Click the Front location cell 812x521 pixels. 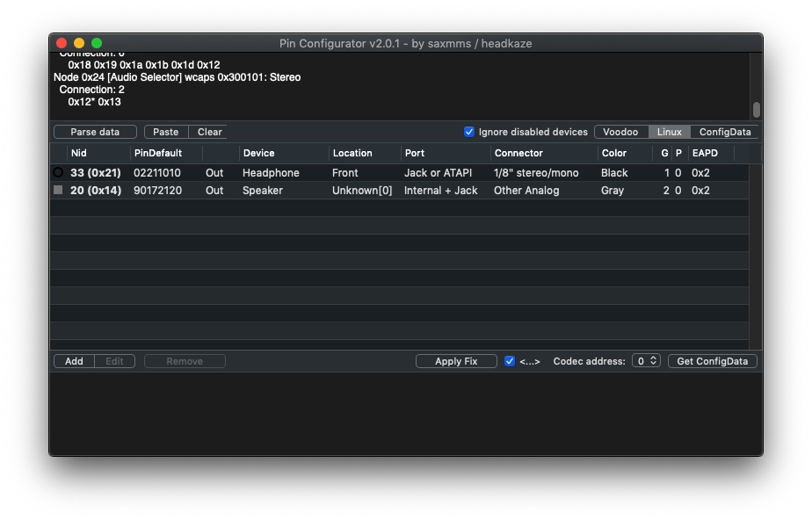point(344,173)
